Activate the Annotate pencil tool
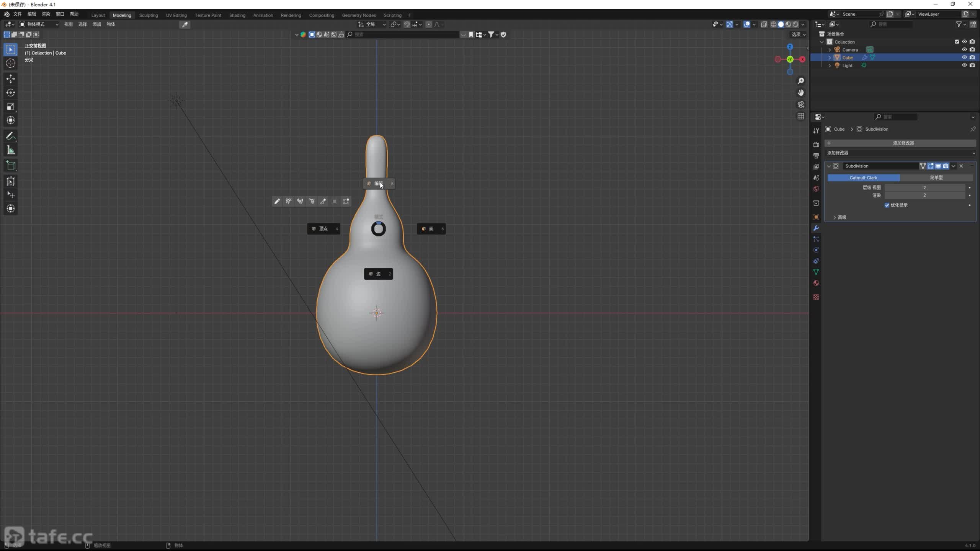 click(11, 136)
